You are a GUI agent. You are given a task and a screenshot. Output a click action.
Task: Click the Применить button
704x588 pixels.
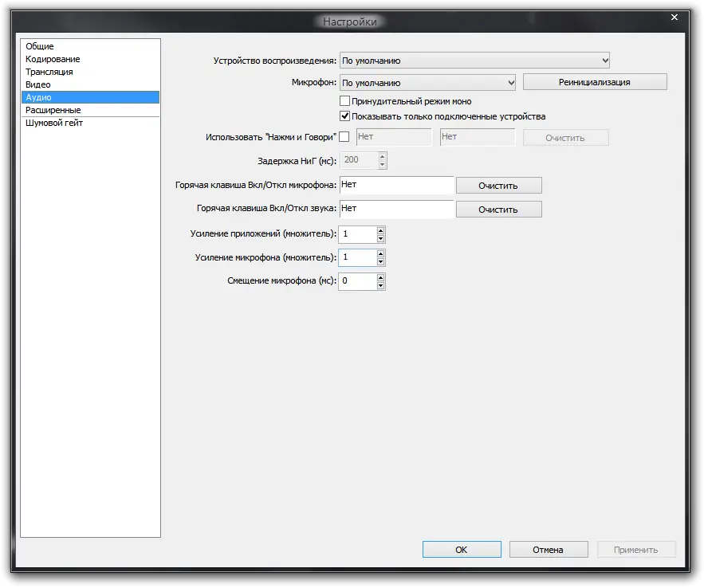(x=635, y=550)
